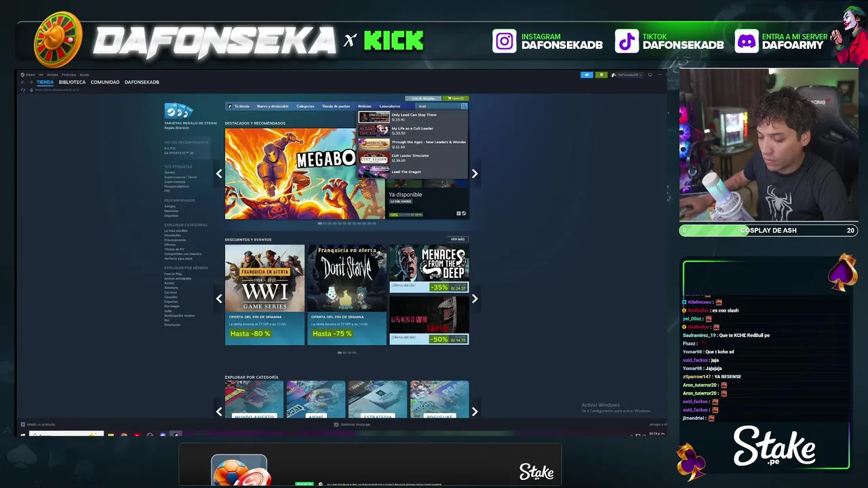Click the Discord logo in stream overlay
The height and width of the screenshot is (488, 868).
746,41
